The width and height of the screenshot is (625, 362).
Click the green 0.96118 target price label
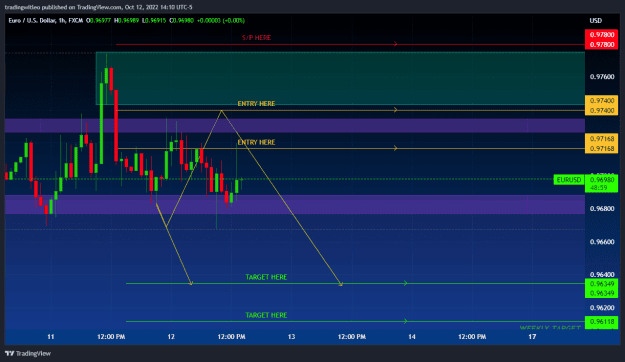coord(601,322)
